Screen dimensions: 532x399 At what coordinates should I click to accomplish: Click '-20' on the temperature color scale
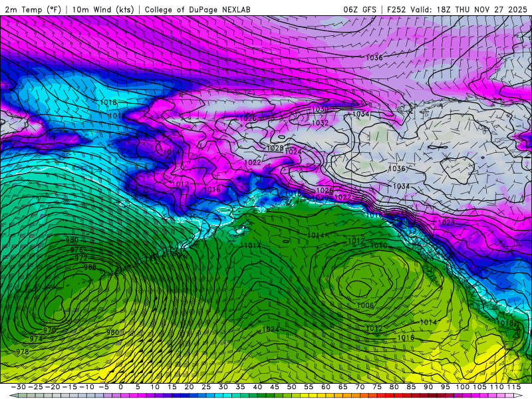[53, 387]
